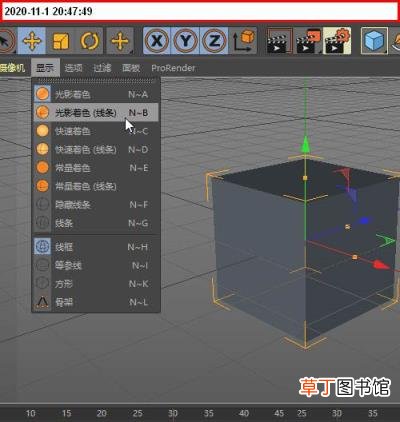Choose 光影着色 (线条) N~B entry
This screenshot has height=422, width=400.
96,113
